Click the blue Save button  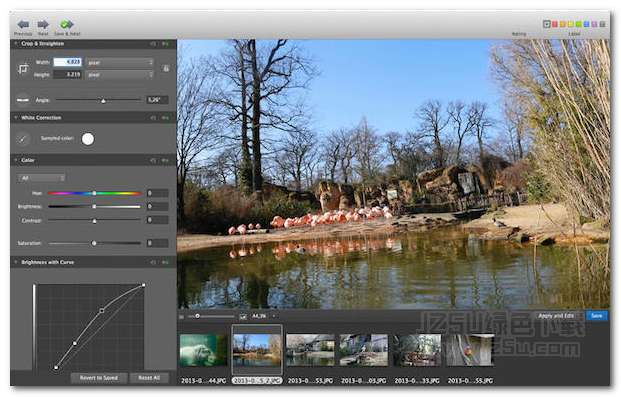click(596, 316)
